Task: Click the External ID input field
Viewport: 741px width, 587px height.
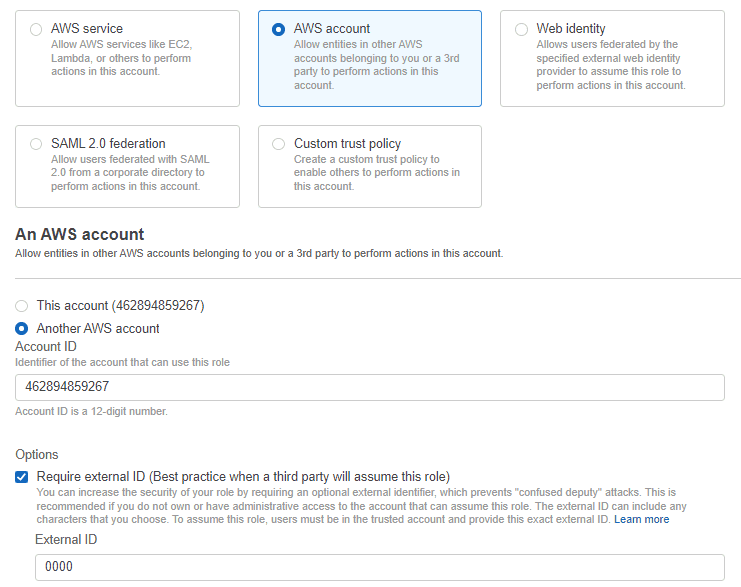Action: 379,567
